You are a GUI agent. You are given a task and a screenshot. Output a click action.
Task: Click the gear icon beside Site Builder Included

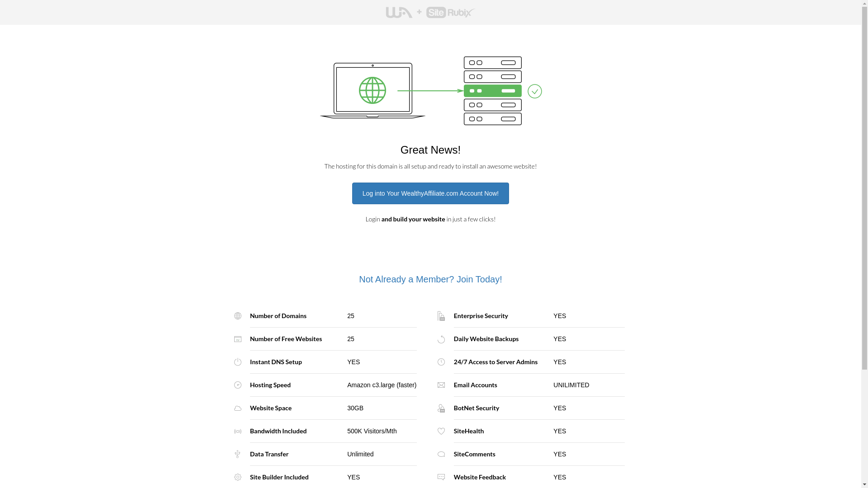[238, 477]
